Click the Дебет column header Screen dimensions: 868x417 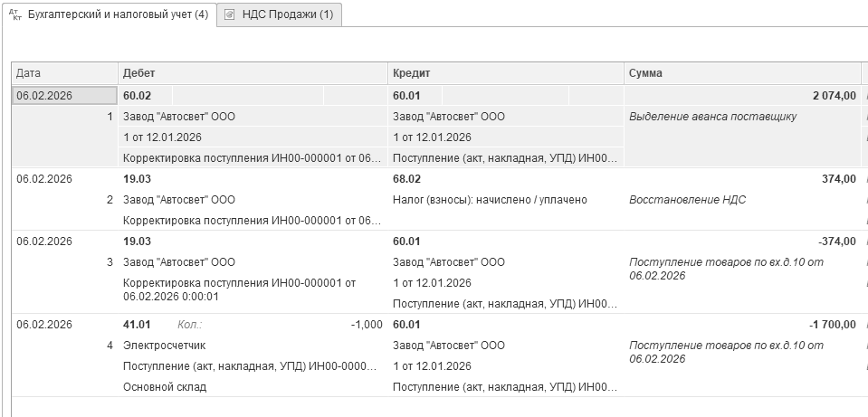(252, 73)
